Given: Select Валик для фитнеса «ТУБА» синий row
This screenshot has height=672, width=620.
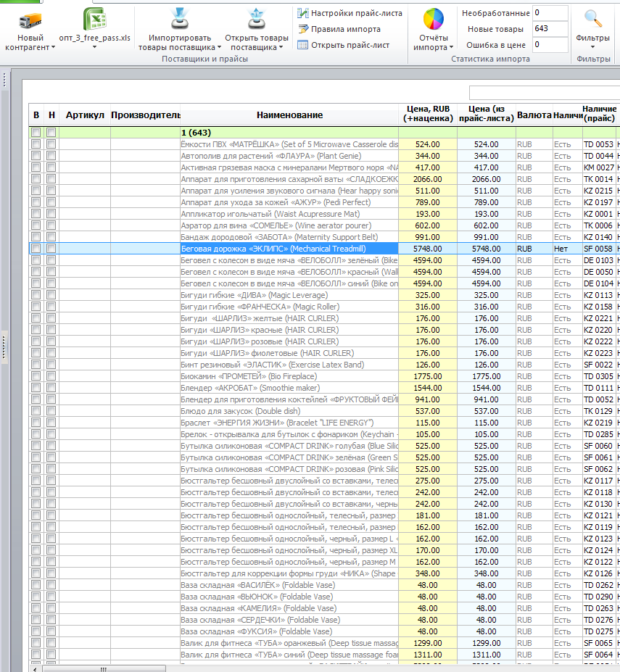Looking at the screenshot, I should [324, 655].
